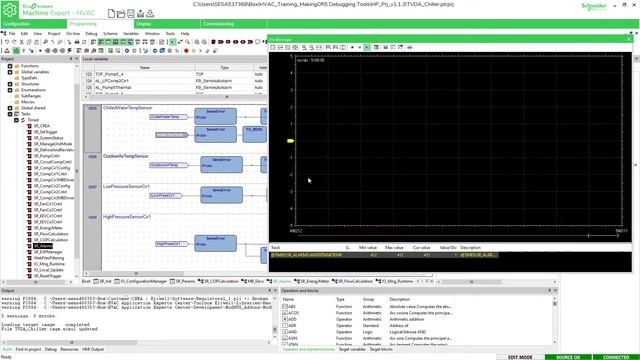The image size is (640, 360).
Task: Click the oscilloscope horizontal time slider handle
Action: coord(588,236)
